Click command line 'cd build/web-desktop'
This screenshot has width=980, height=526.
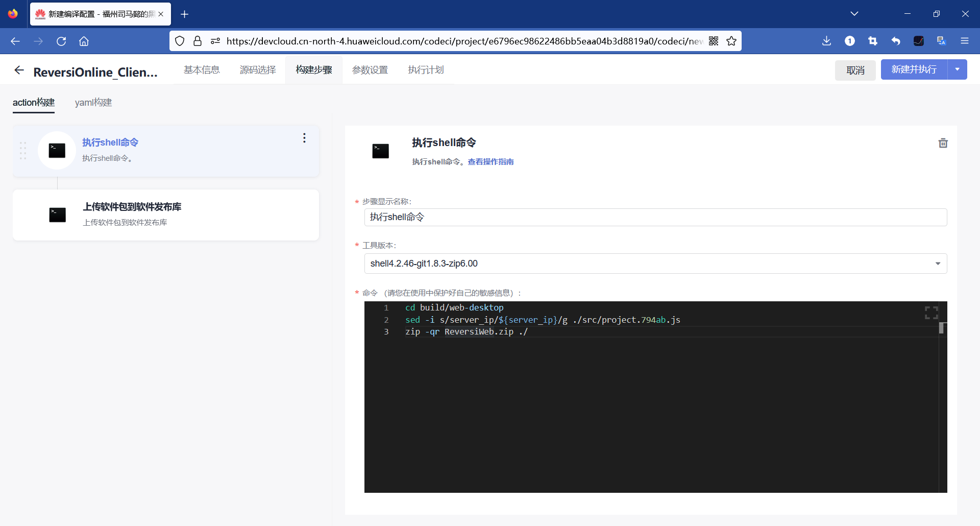454,307
